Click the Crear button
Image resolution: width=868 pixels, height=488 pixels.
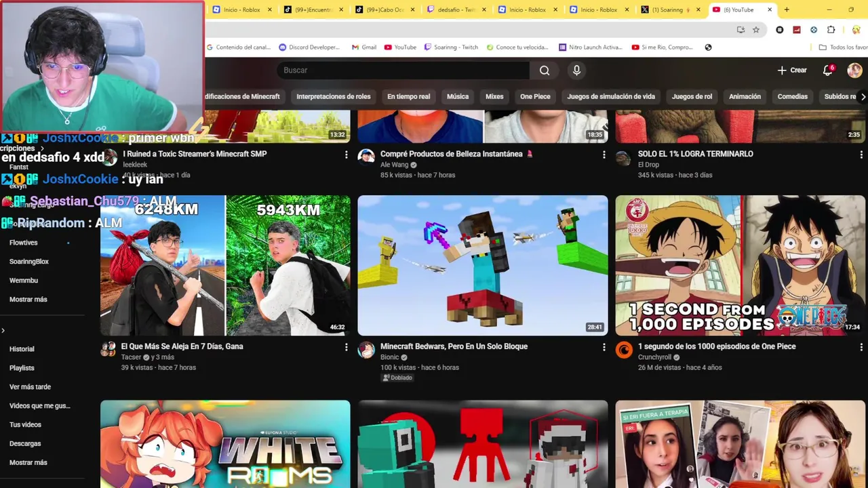click(x=792, y=70)
